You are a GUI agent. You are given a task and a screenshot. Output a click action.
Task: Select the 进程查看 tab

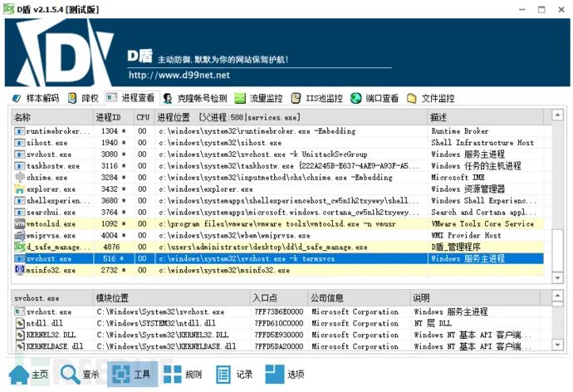[131, 98]
